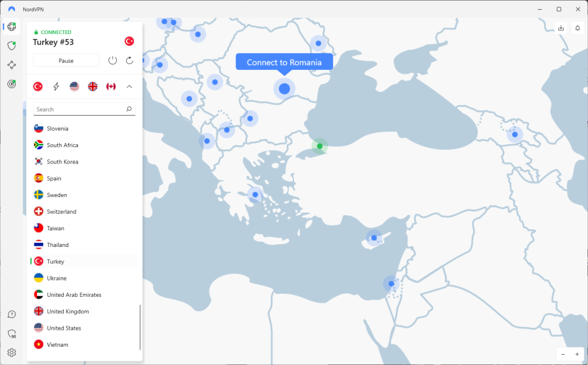Click the Canada flag quick icon
This screenshot has height=365, width=588.
pos(111,86)
